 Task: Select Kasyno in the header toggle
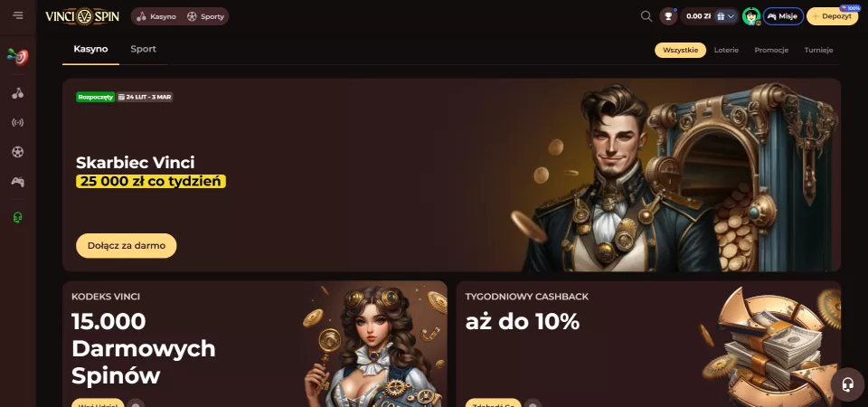coord(156,16)
